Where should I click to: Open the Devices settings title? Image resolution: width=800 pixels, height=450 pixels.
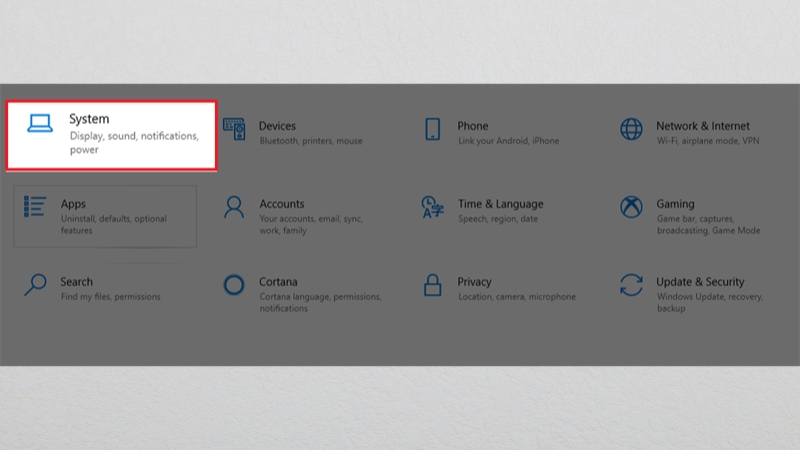tap(277, 126)
